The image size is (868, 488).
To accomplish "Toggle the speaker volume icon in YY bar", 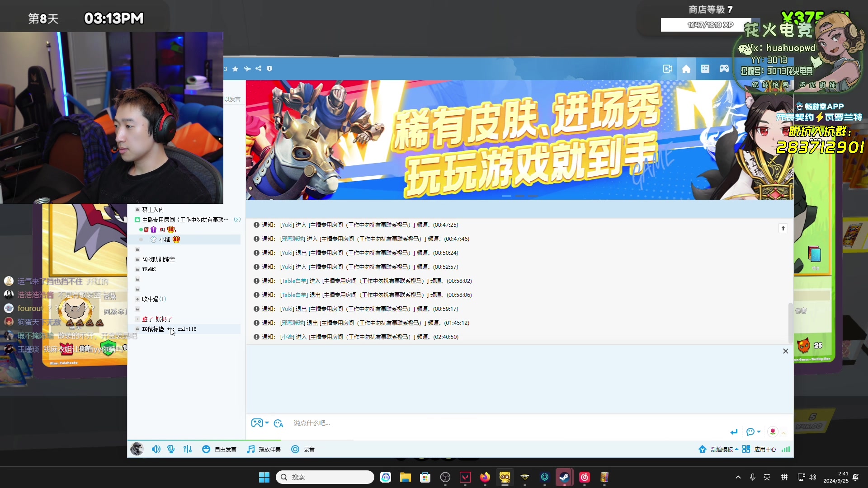I will 156,449.
